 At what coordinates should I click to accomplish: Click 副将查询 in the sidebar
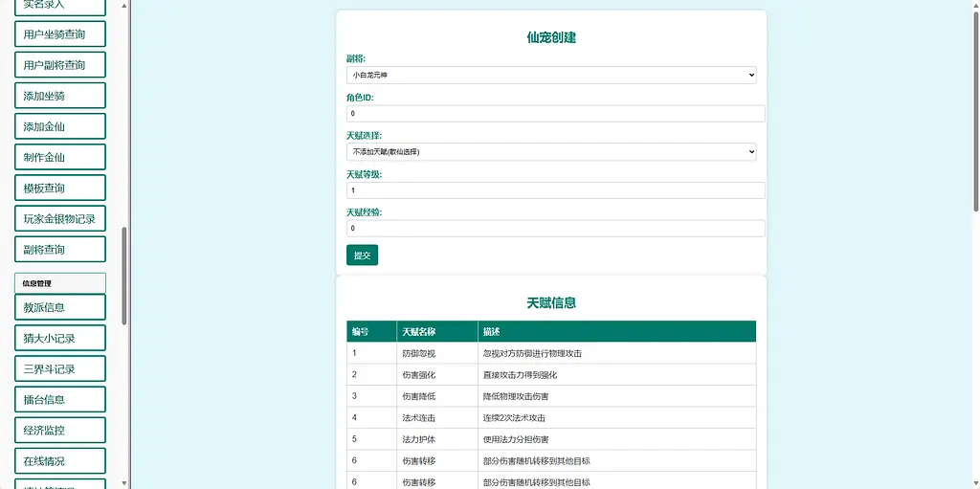tap(59, 250)
